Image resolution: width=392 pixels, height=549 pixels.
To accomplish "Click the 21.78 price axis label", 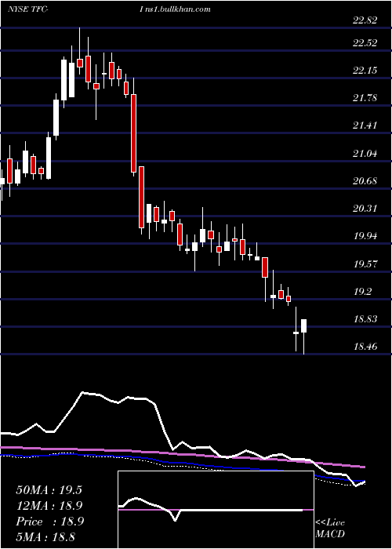I will 365,98.
